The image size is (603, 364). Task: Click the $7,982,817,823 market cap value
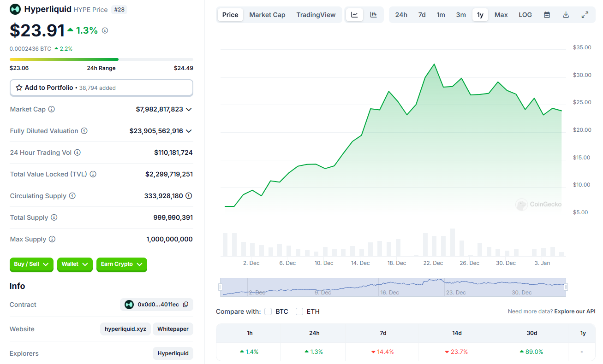point(160,109)
